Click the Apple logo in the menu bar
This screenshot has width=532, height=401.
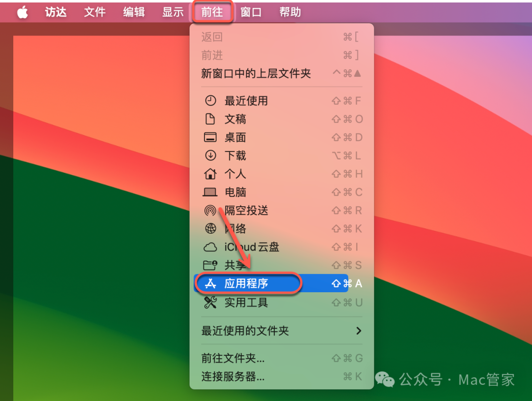[x=22, y=12]
